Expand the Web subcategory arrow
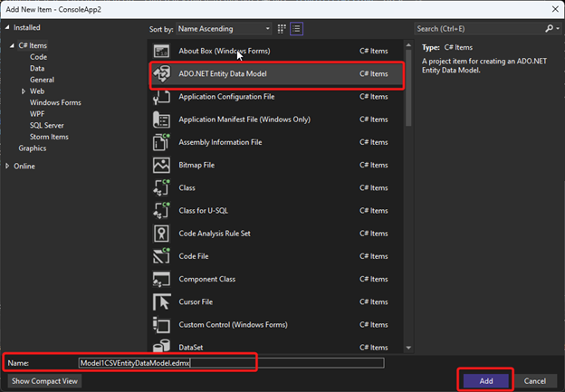Viewport: 565px width, 392px height. click(24, 91)
